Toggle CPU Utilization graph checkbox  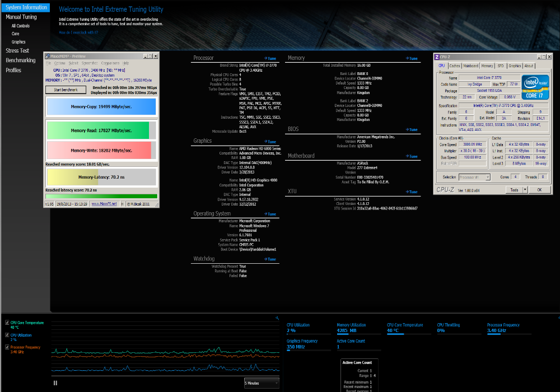pos(7,335)
